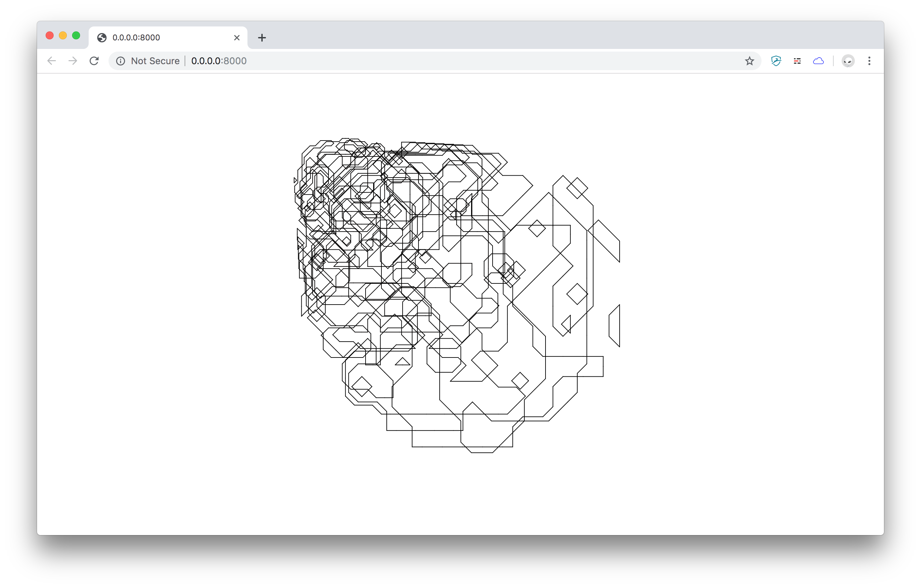Close the 0.0.0.0:8000 tab
Viewport: 921px width, 588px height.
coord(237,37)
